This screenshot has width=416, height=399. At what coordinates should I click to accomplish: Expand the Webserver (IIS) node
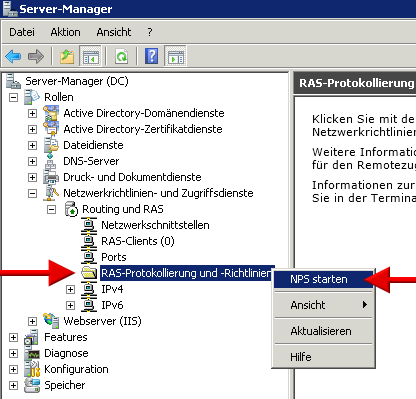point(32,321)
